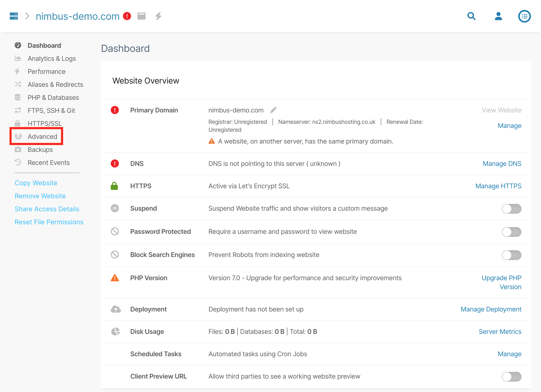Enable the Password Protected switch

pos(511,232)
